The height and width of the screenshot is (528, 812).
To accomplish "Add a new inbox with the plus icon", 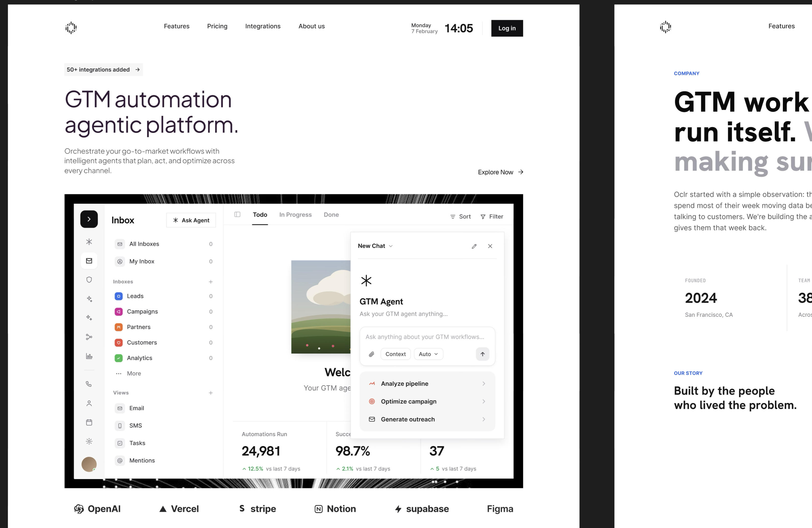I will pos(211,282).
